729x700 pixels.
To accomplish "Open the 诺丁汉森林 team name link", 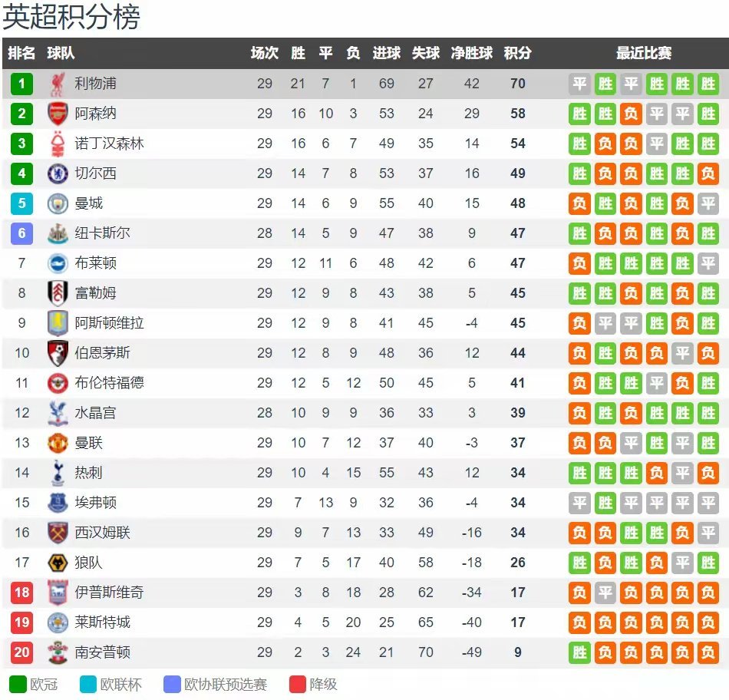I will (109, 144).
